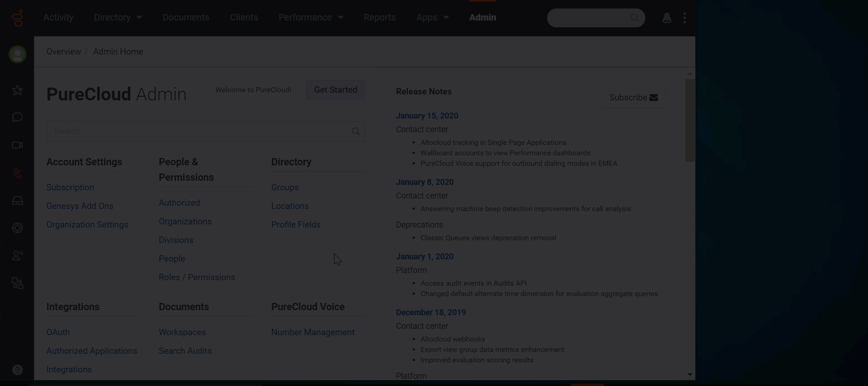Click the magnifier icon in admin search field

point(356,131)
